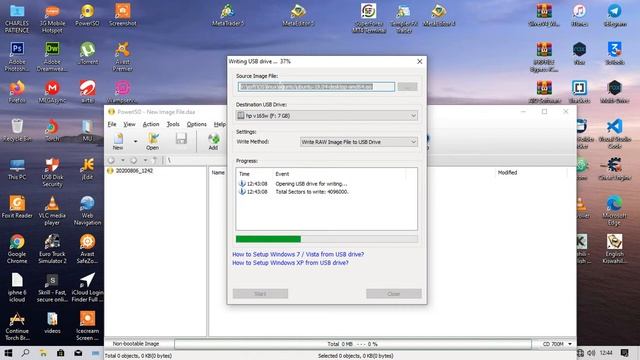Select the 20200806_1242 tree node
Viewport: 640px width, 360px height.
click(x=134, y=171)
